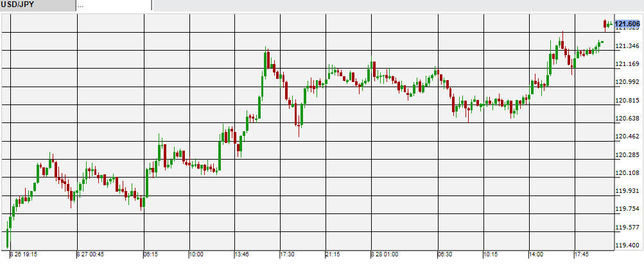Click the 121.346 price axis label
Image resolution: width=644 pixels, height=266 pixels.
(x=627, y=46)
